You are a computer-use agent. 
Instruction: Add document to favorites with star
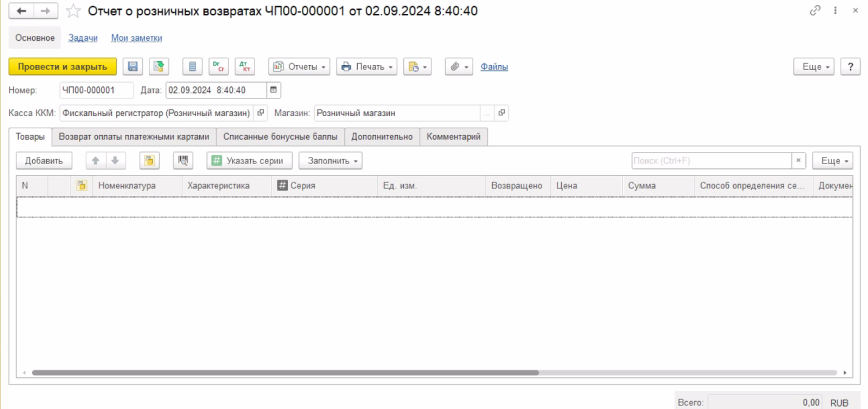click(x=73, y=11)
